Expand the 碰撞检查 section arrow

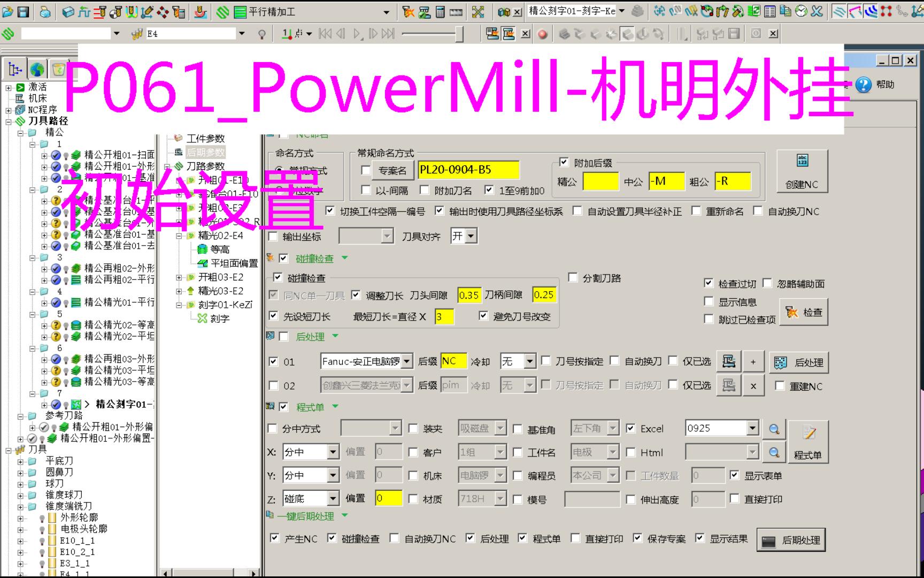pos(345,258)
